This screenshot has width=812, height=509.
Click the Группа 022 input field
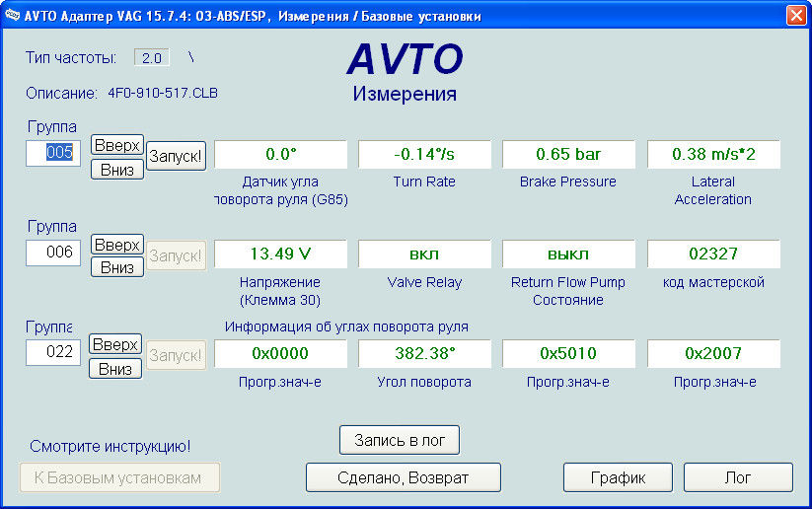coord(53,352)
